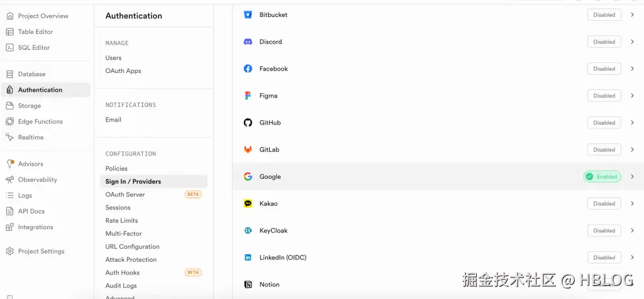Click the Project Settings gear icon
The width and height of the screenshot is (644, 299).
tap(9, 251)
